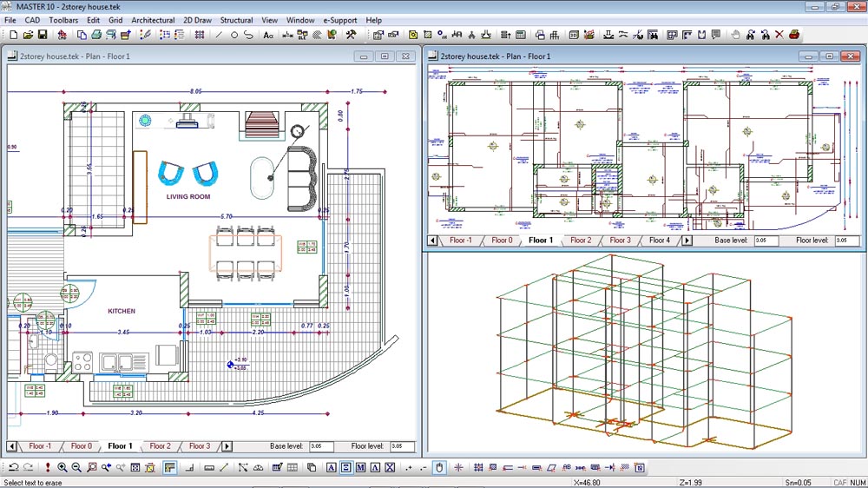Switch to Floor 2 tab in left plan
The width and height of the screenshot is (868, 488).
click(x=160, y=446)
